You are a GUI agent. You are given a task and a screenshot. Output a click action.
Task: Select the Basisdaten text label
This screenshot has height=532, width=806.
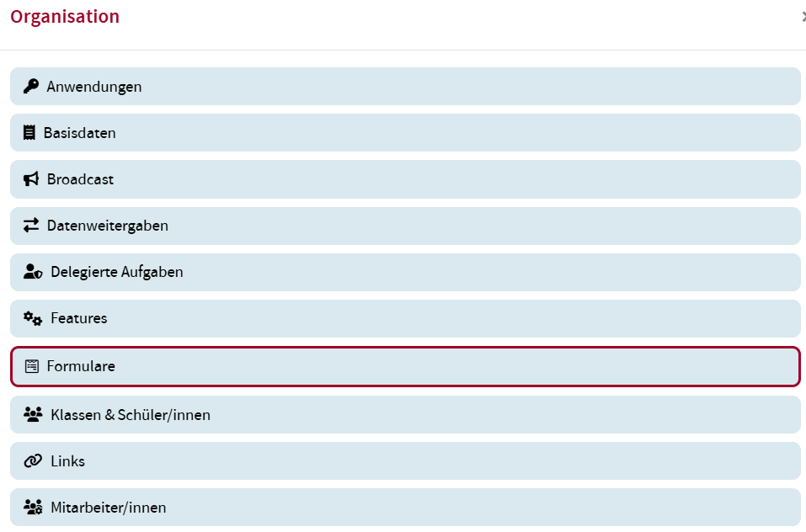point(80,133)
